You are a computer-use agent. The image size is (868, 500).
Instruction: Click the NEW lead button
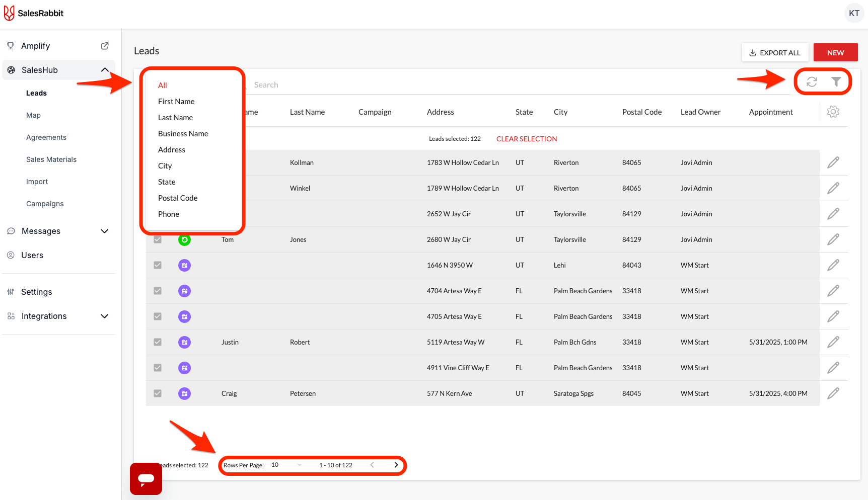pos(835,52)
